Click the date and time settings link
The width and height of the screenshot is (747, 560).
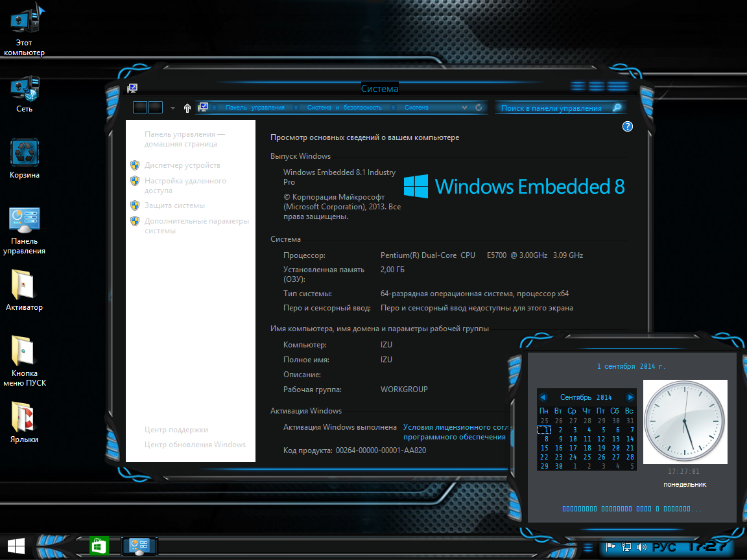click(632, 509)
